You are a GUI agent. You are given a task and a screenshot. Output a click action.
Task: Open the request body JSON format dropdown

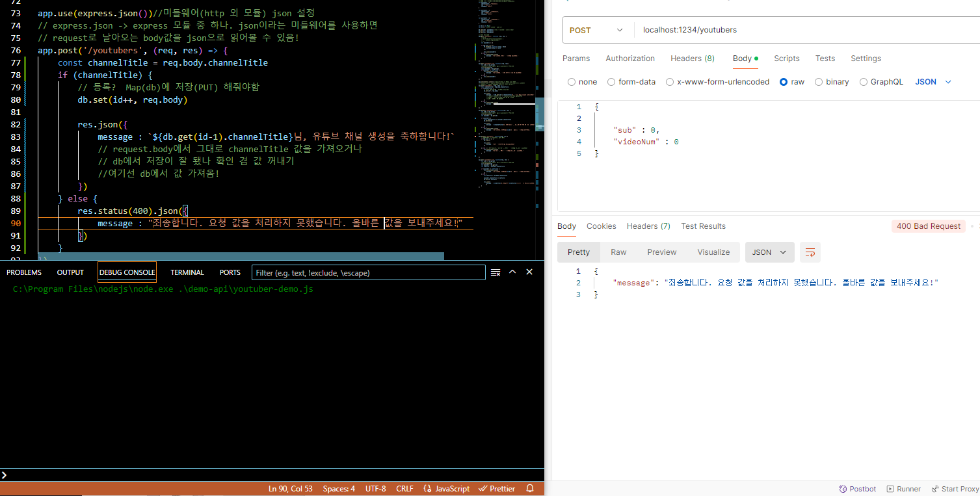[933, 82]
